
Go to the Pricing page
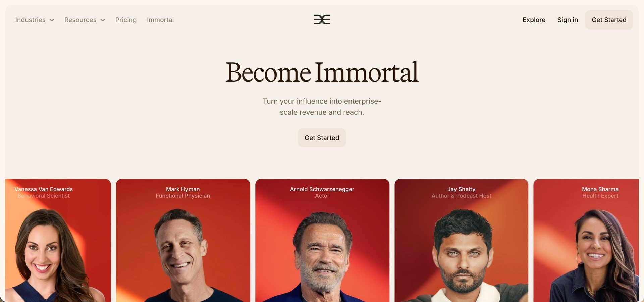pos(126,20)
